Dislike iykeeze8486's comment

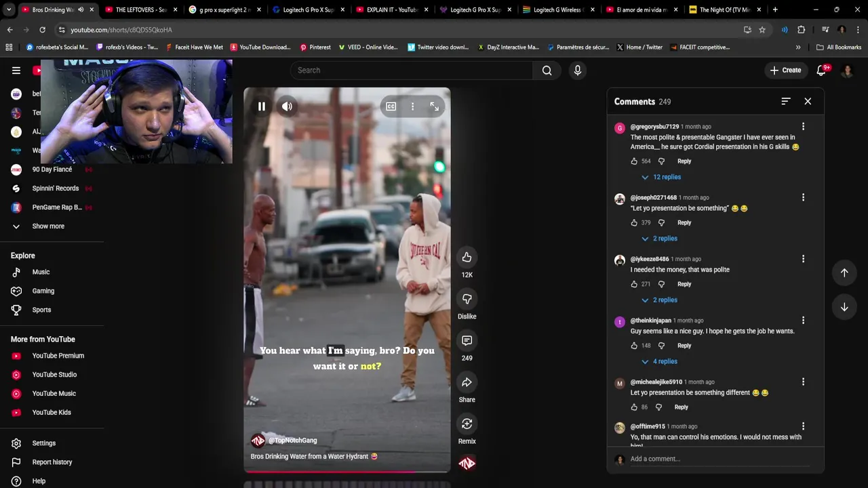[x=661, y=285]
